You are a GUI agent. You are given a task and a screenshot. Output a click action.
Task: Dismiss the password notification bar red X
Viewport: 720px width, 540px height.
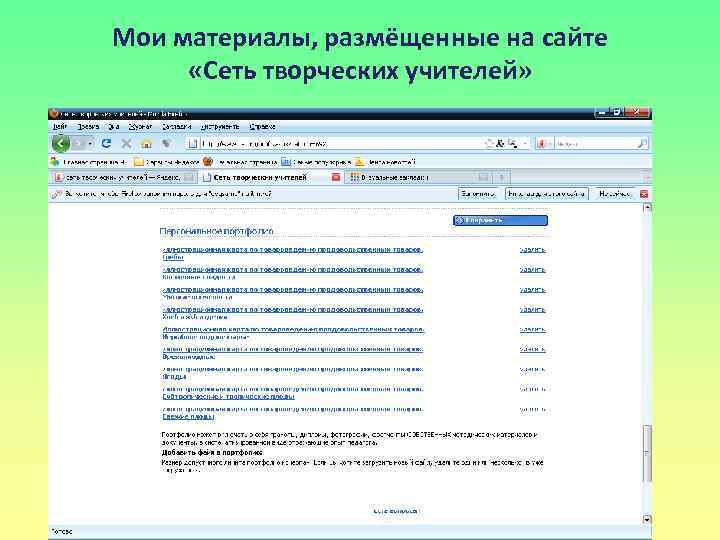(x=644, y=194)
